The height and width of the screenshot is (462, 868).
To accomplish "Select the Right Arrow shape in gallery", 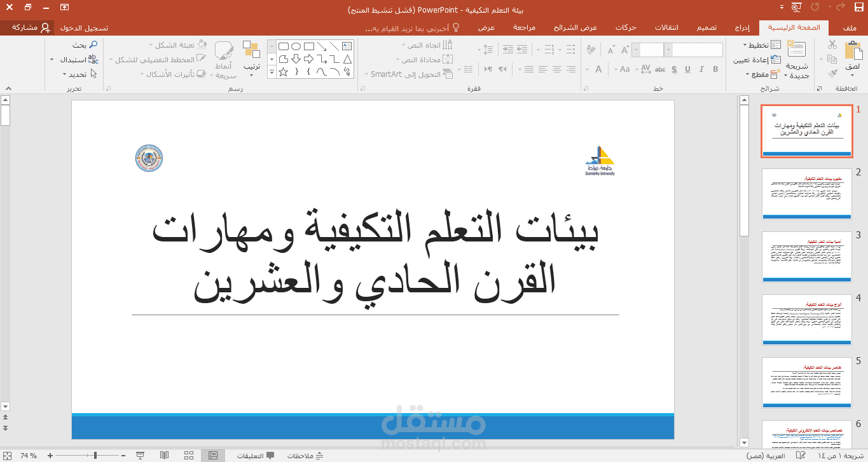I will point(308,58).
